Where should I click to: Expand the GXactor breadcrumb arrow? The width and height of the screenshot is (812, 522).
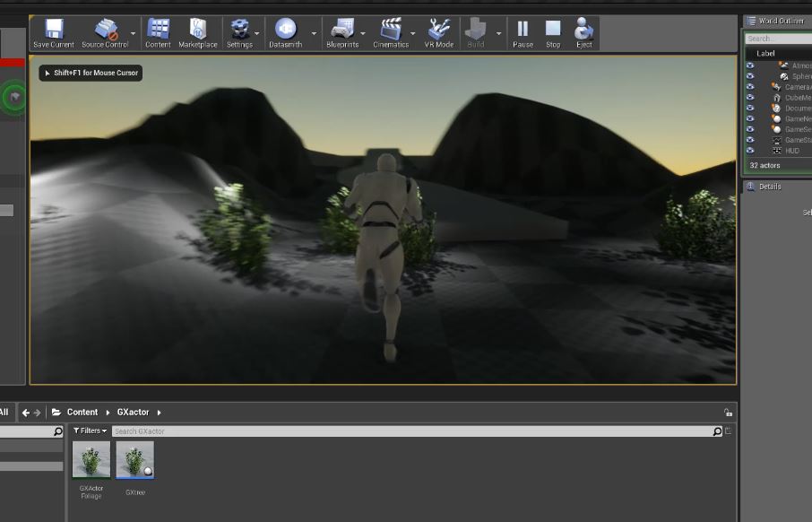pyautogui.click(x=160, y=413)
